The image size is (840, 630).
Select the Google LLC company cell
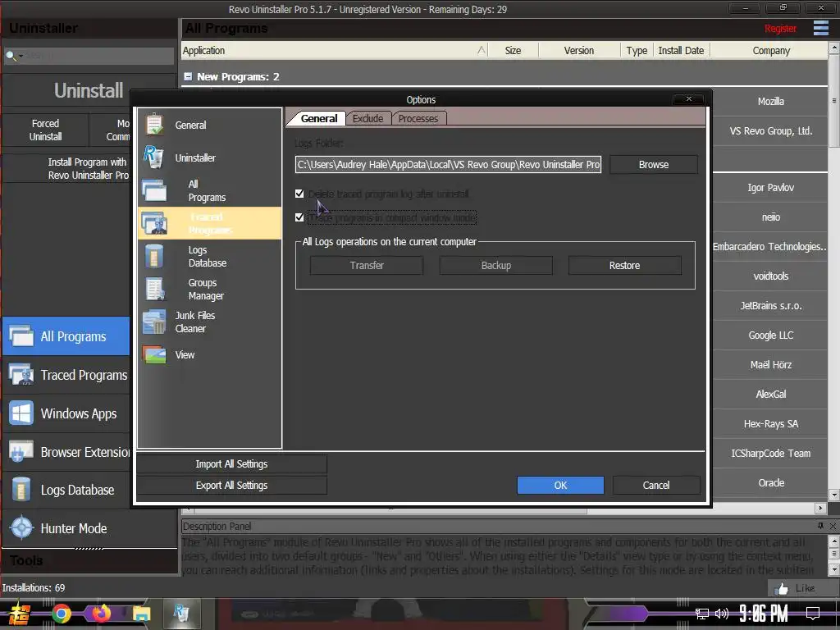tap(770, 336)
